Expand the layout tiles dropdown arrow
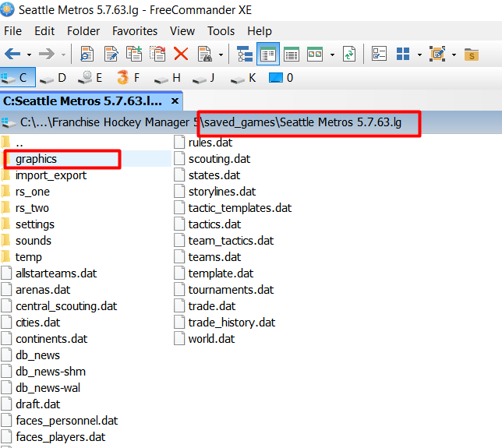The image size is (502, 448). 419,55
